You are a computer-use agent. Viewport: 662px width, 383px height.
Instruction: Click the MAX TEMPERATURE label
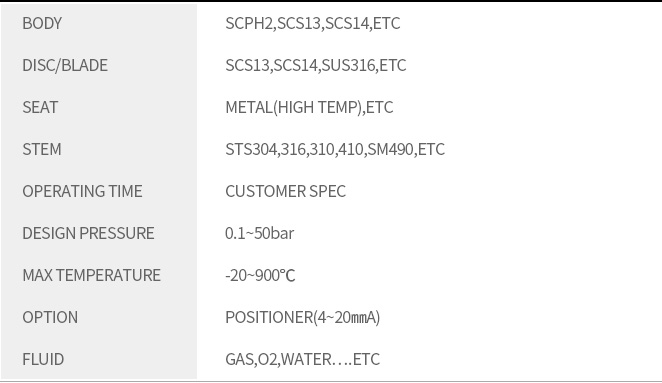point(92,275)
